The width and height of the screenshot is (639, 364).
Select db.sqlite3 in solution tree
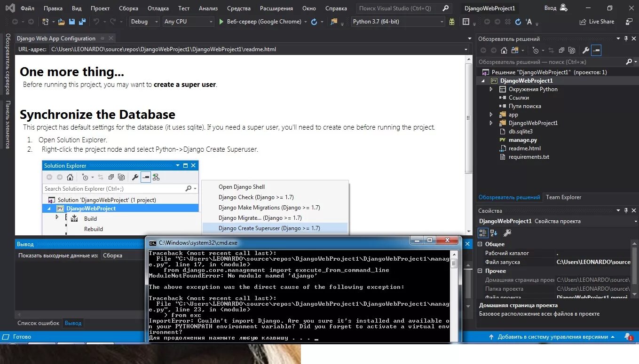(x=520, y=132)
